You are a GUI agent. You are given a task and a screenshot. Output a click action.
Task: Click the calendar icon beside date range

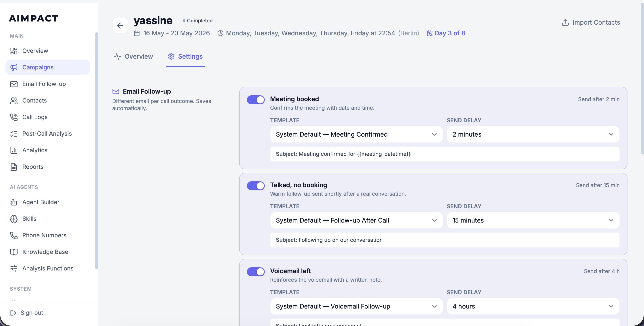(137, 33)
